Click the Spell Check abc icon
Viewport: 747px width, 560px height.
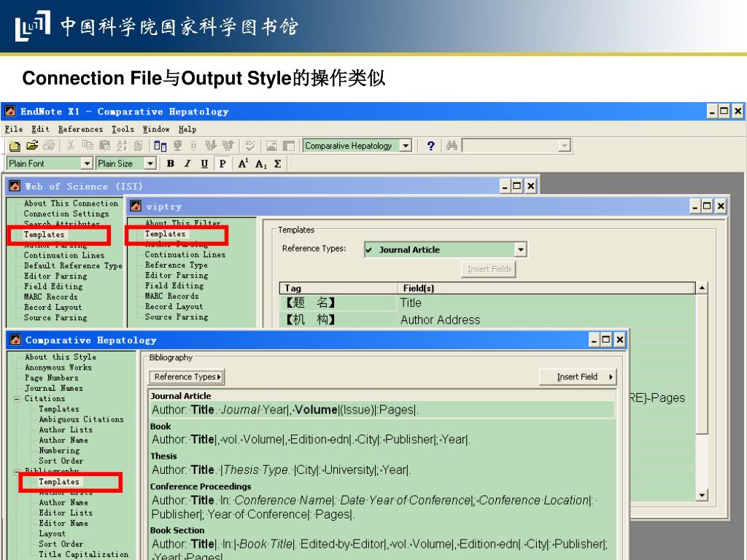tap(250, 145)
